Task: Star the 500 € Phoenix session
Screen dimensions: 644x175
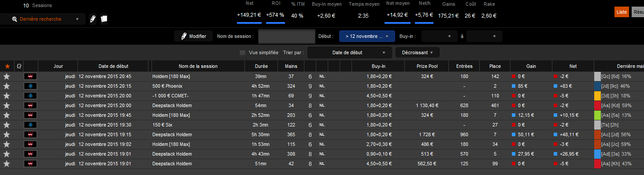Action: tap(7, 86)
